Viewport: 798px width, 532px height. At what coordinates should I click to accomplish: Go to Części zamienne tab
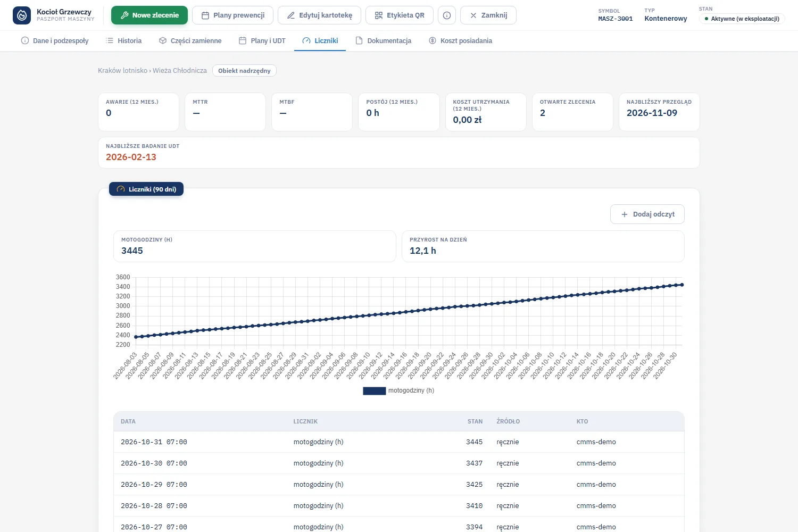tap(190, 41)
